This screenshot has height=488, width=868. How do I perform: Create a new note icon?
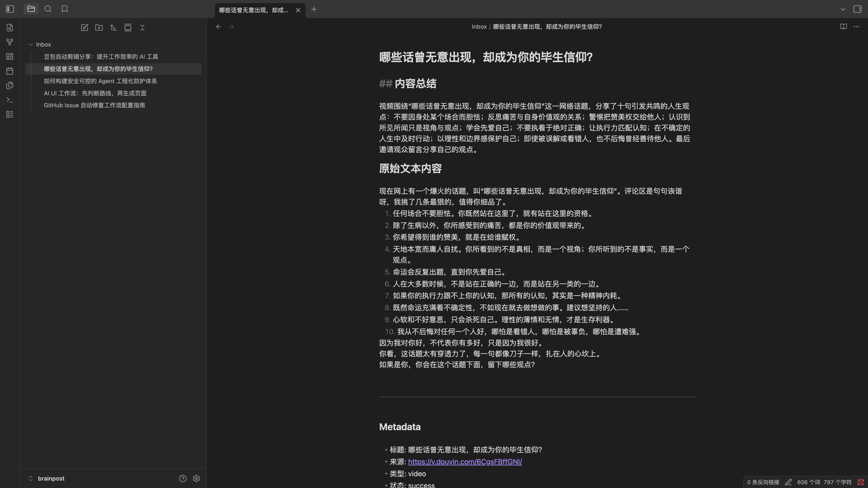(x=85, y=28)
